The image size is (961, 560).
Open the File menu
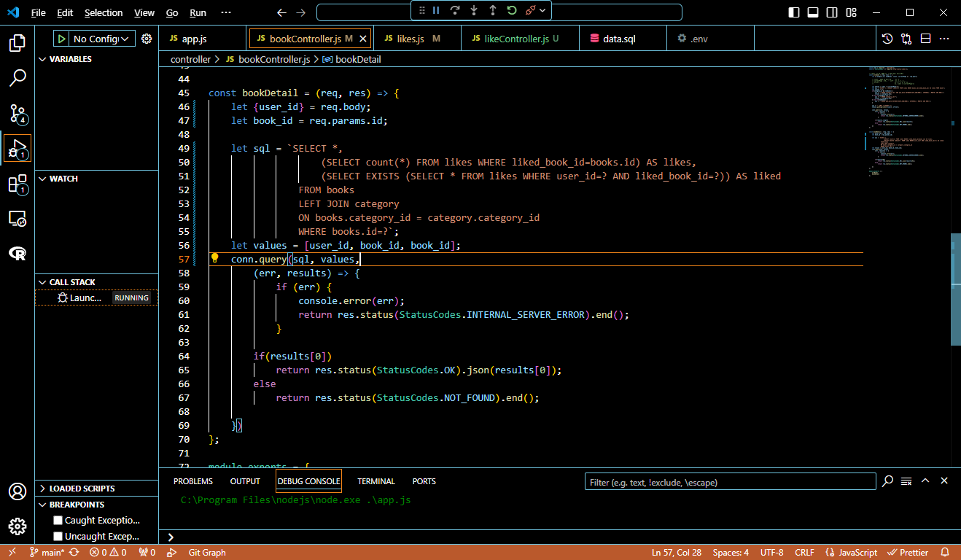[38, 12]
